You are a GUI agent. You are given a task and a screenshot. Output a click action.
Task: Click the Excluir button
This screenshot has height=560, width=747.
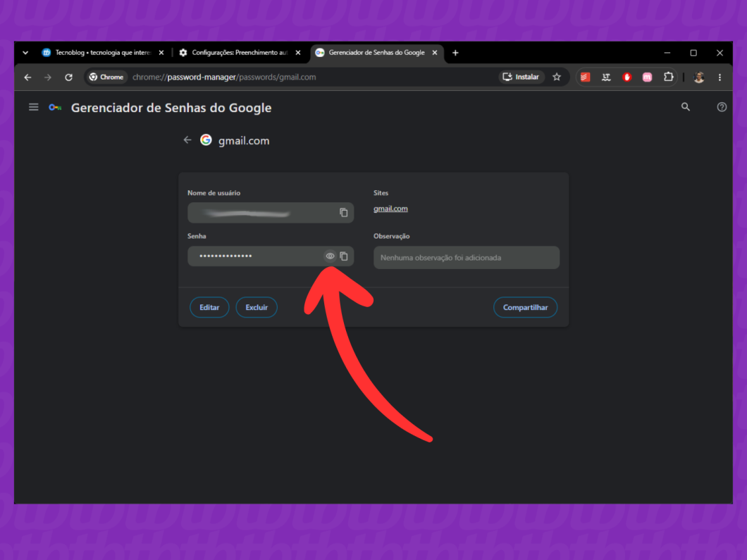(257, 307)
